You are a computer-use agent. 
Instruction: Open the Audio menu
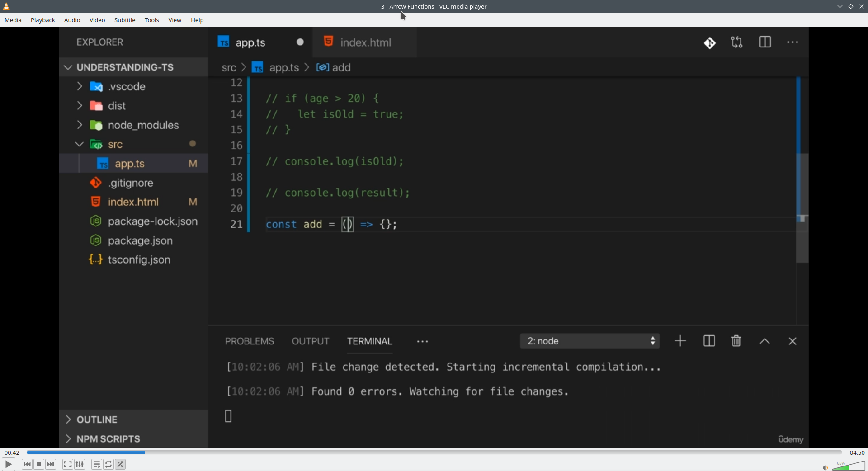pos(72,20)
